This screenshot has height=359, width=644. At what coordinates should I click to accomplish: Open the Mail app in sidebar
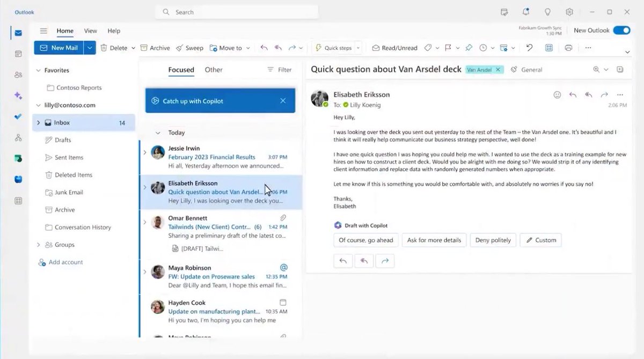click(18, 33)
